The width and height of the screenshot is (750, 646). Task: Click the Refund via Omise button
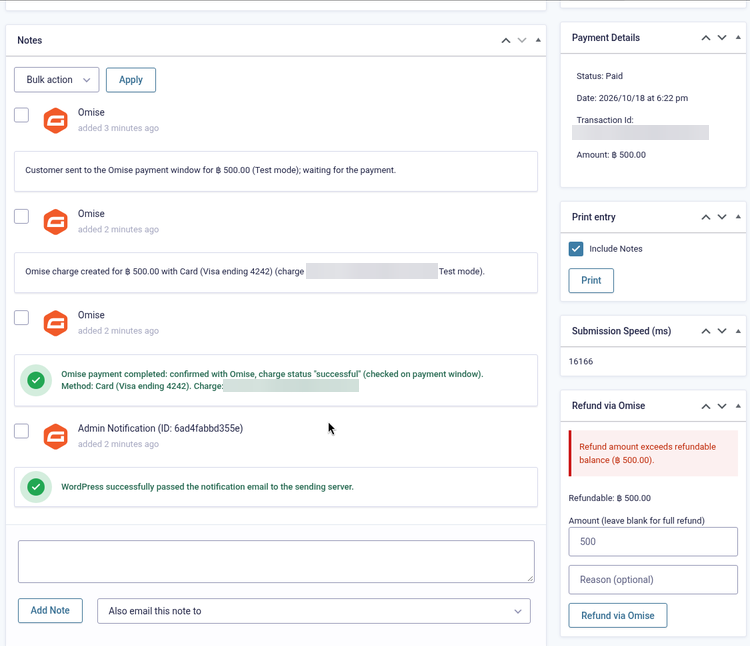click(x=618, y=615)
